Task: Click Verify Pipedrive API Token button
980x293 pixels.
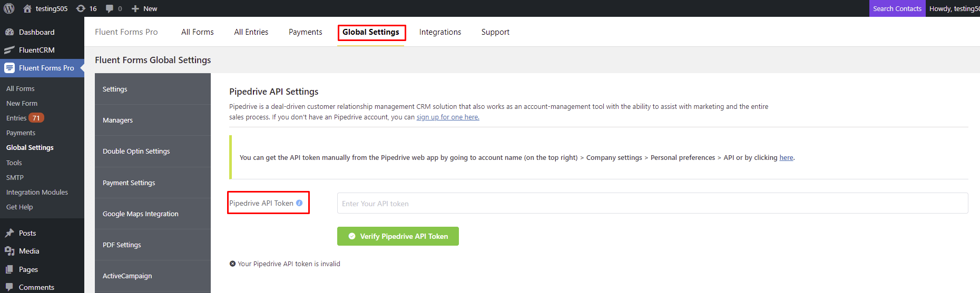Action: 398,236
